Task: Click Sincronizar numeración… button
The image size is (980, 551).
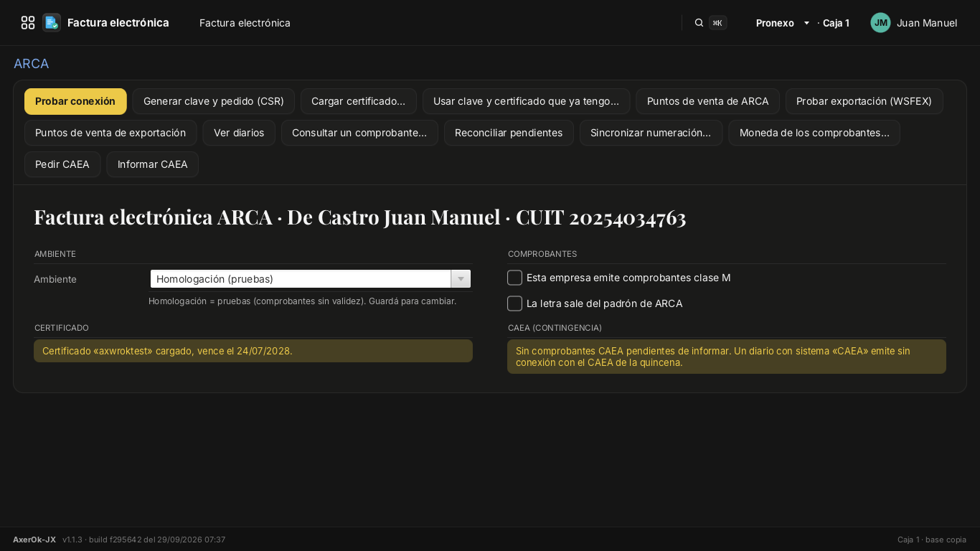Action: click(x=651, y=133)
